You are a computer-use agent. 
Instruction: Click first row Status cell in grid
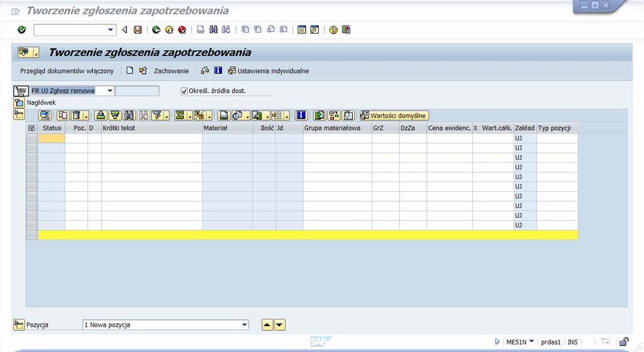[x=52, y=138]
